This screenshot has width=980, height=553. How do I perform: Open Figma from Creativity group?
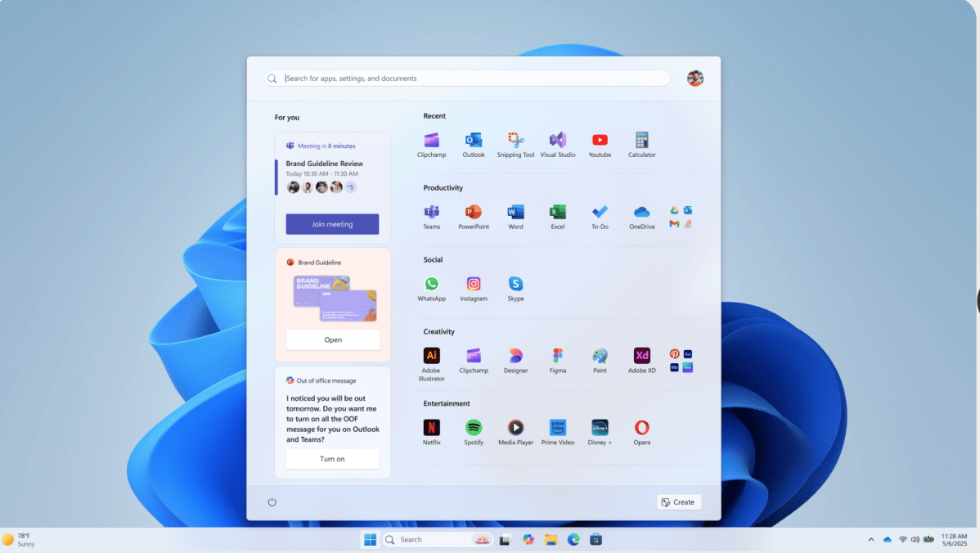[x=557, y=357]
